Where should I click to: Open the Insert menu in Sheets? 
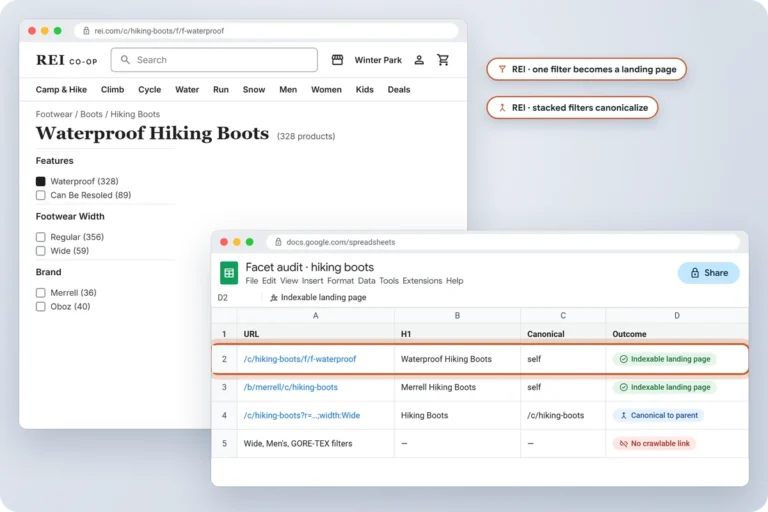coord(312,281)
